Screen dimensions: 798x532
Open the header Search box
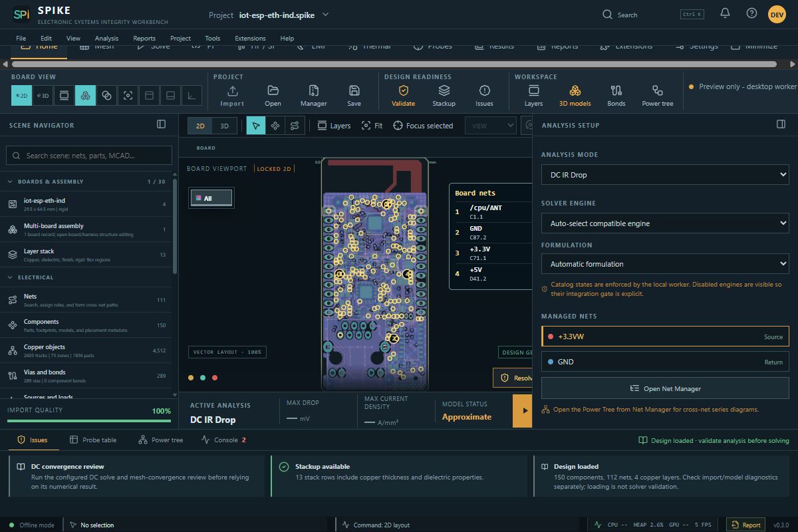coord(652,15)
